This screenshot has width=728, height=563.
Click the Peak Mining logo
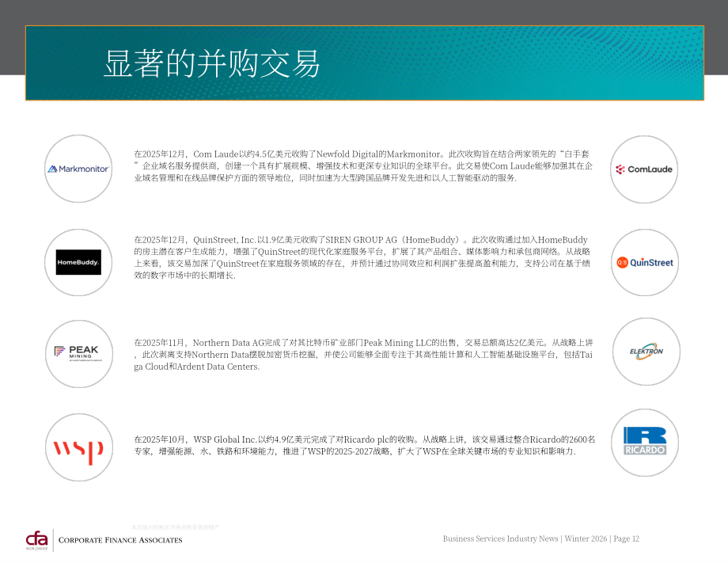tap(78, 353)
